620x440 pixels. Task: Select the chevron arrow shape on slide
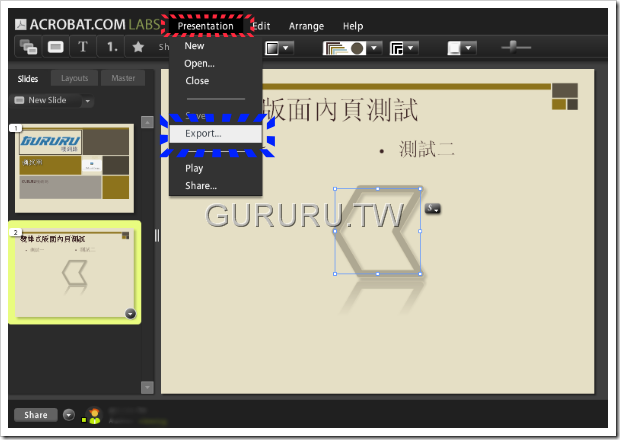(x=378, y=231)
